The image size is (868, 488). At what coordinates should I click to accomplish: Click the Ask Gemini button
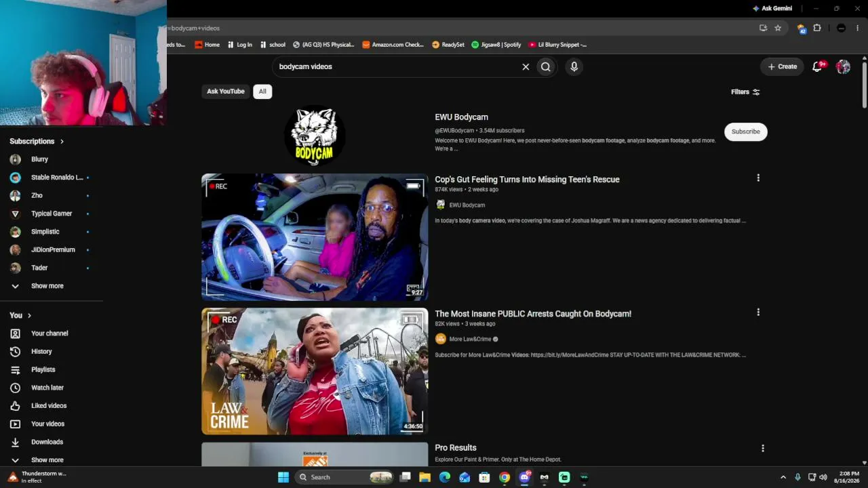(x=772, y=9)
